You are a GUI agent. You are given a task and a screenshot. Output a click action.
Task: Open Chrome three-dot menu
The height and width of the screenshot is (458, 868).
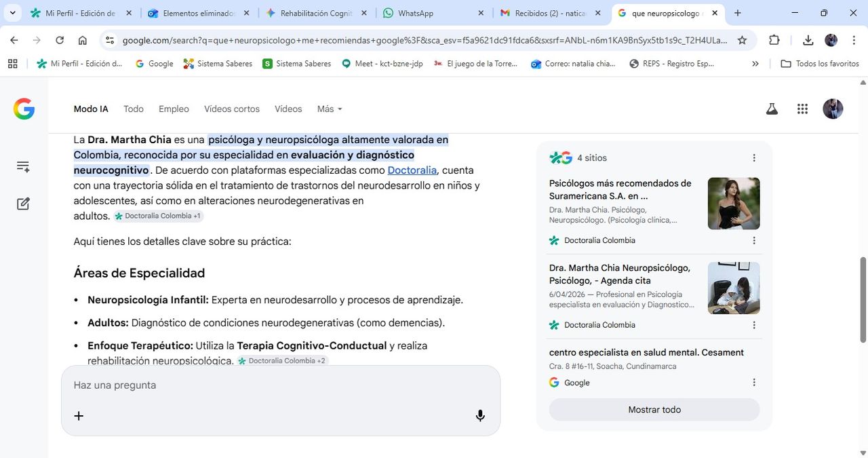[x=854, y=41]
